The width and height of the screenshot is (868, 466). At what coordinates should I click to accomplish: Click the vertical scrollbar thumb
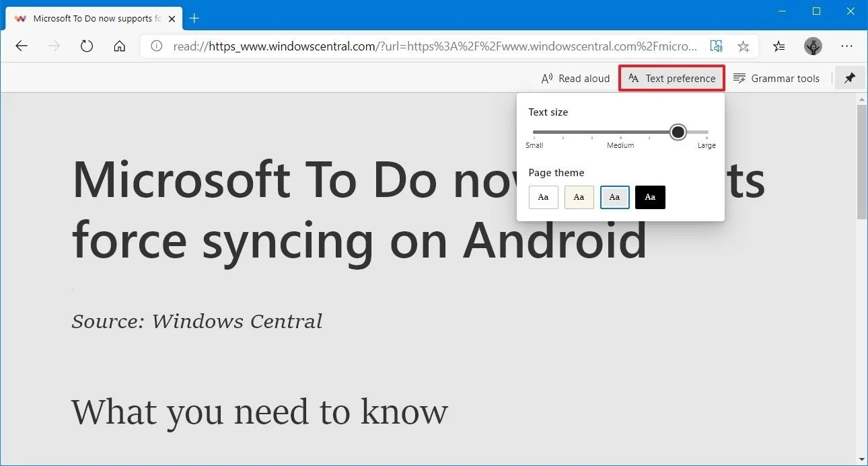click(862, 161)
